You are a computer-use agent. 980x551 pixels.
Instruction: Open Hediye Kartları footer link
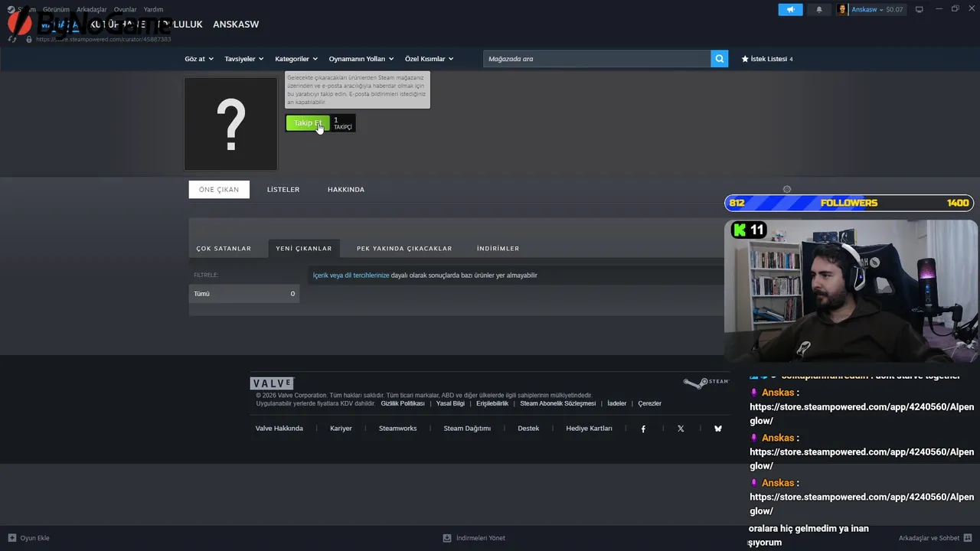tap(589, 429)
